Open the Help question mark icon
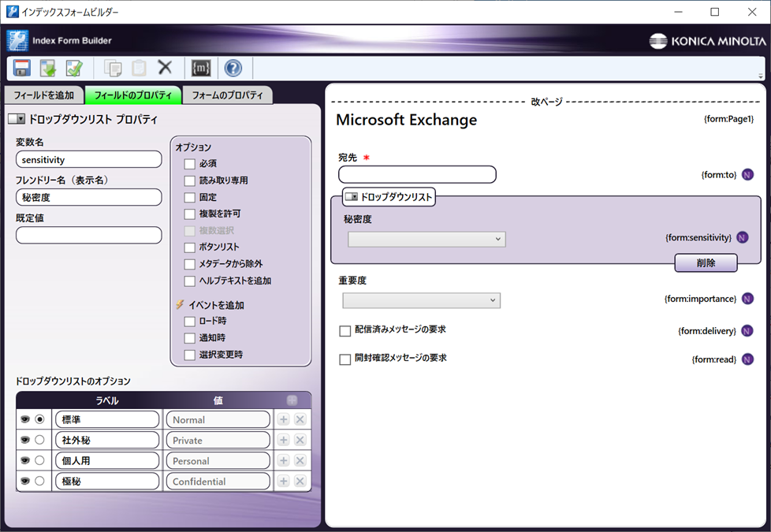The width and height of the screenshot is (771, 532). pos(233,68)
